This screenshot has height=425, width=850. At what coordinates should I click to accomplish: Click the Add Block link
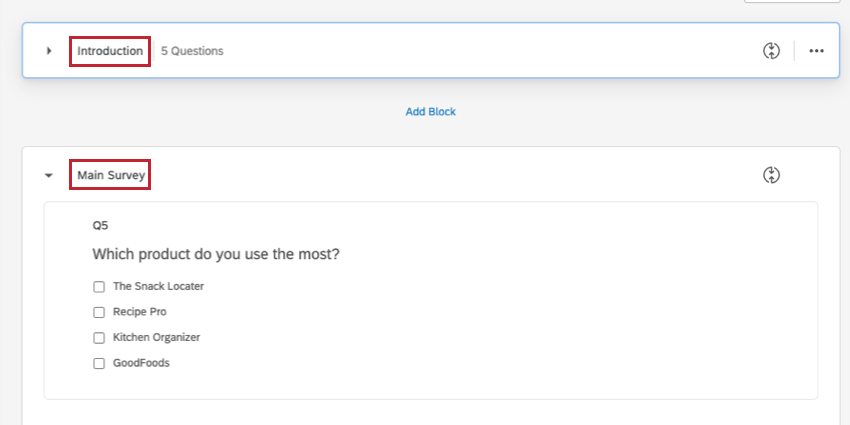coord(430,112)
